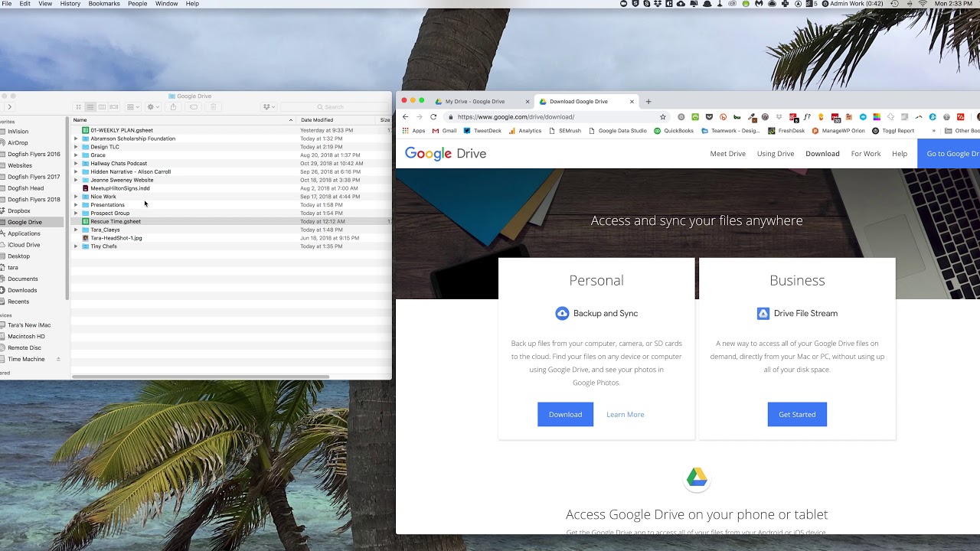Expand Presentations folder triangle
The image size is (980, 551).
pyautogui.click(x=76, y=205)
